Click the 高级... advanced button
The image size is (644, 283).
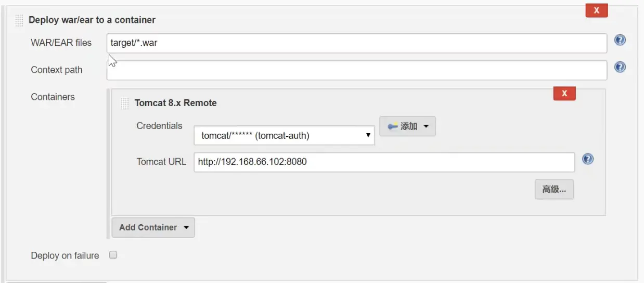tap(553, 189)
